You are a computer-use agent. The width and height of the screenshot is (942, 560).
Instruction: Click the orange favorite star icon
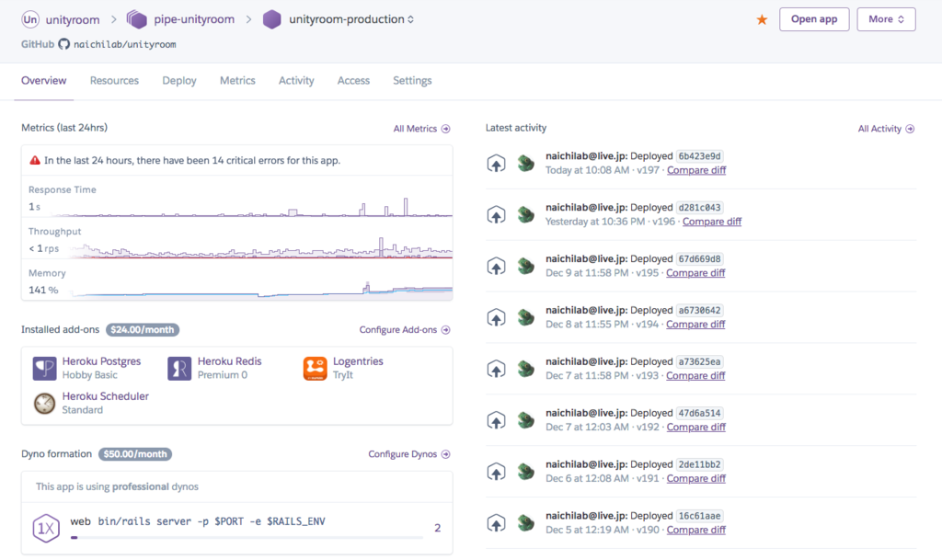(x=762, y=20)
